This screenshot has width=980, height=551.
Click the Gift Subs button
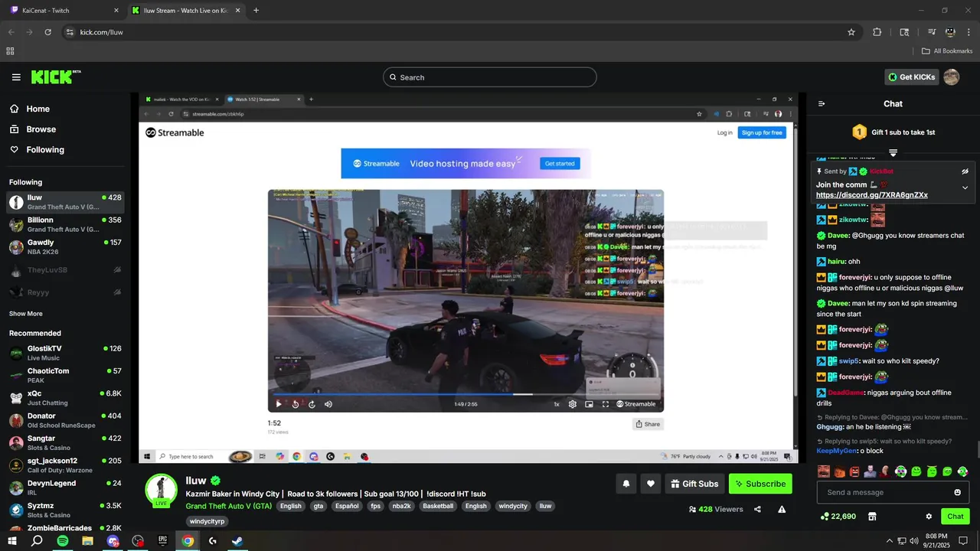pos(694,484)
